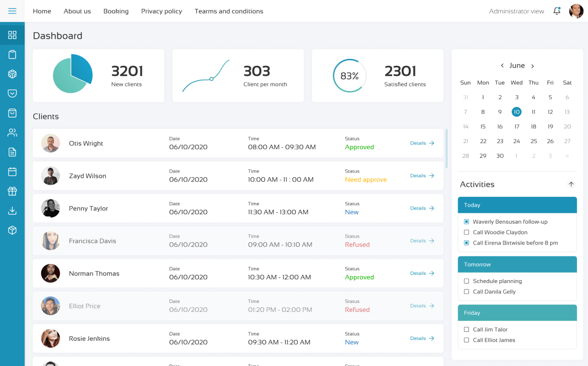Select the Booking menu item
Screen dimensions: 588x366
click(x=116, y=11)
